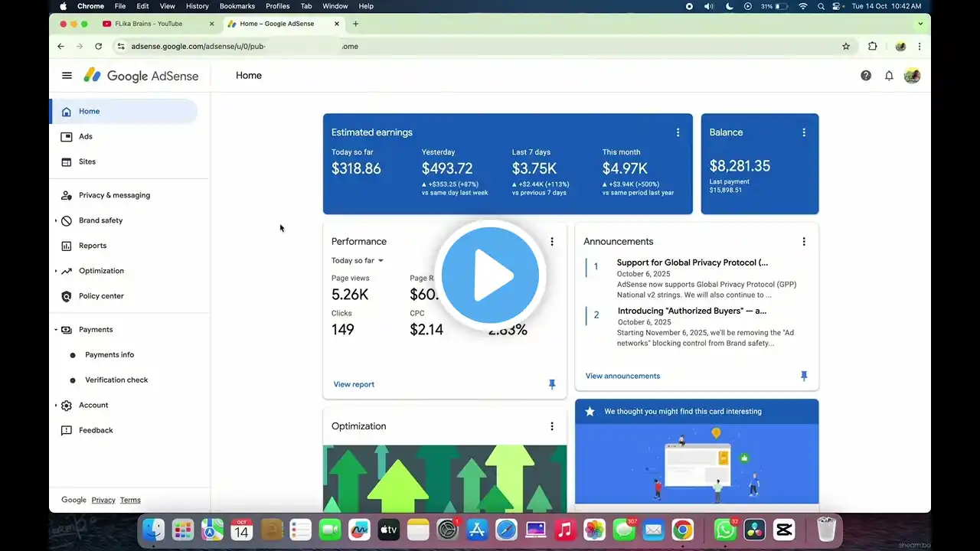Open Estimated earnings card options menu
This screenshot has width=980, height=551.
tap(678, 132)
